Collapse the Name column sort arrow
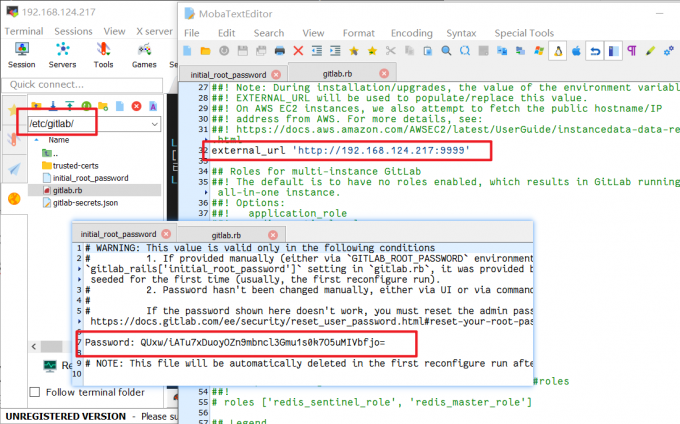Viewport: 680px width, 424px height. (x=39, y=140)
